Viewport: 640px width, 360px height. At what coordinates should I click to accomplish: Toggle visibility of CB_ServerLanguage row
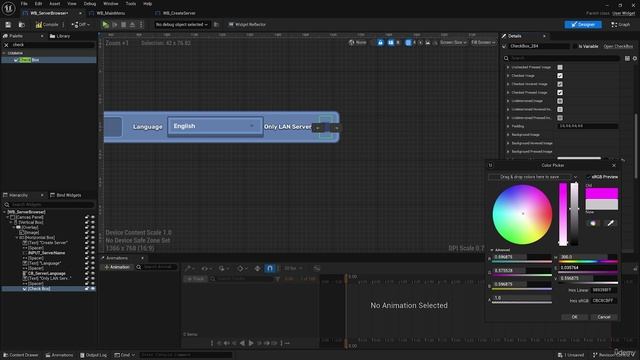click(93, 273)
